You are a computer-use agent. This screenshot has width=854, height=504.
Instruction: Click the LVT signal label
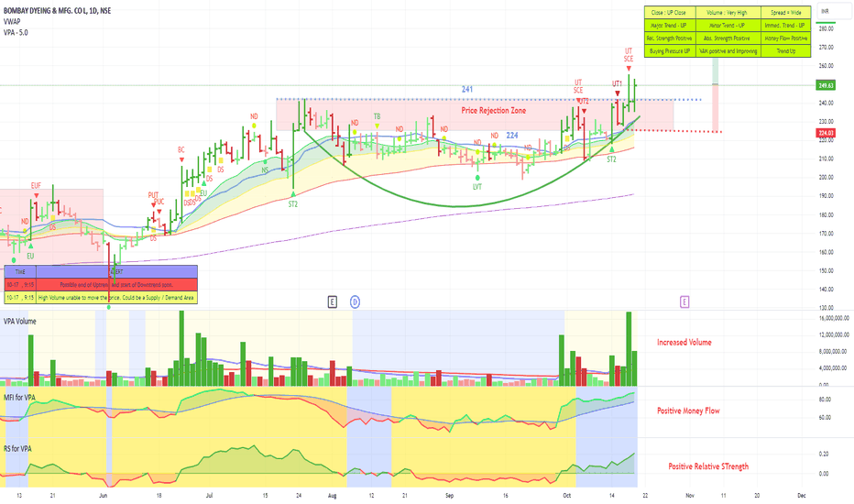[x=477, y=187]
